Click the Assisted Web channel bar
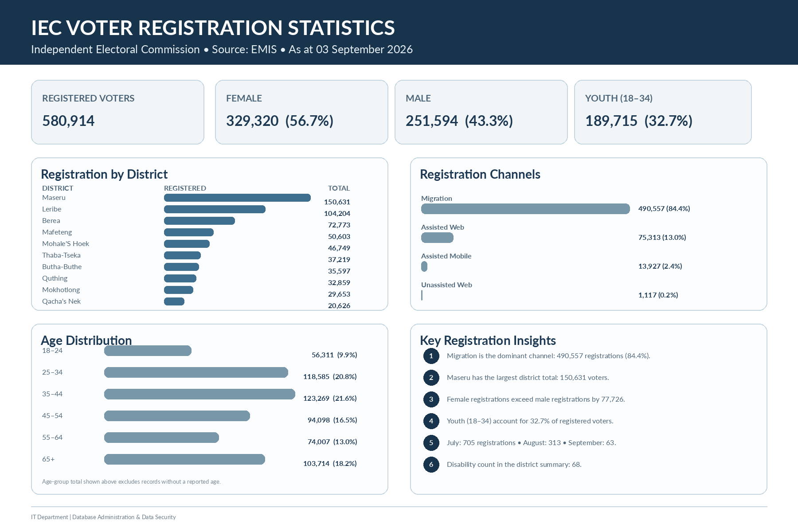Image resolution: width=798 pixels, height=532 pixels. coord(437,238)
